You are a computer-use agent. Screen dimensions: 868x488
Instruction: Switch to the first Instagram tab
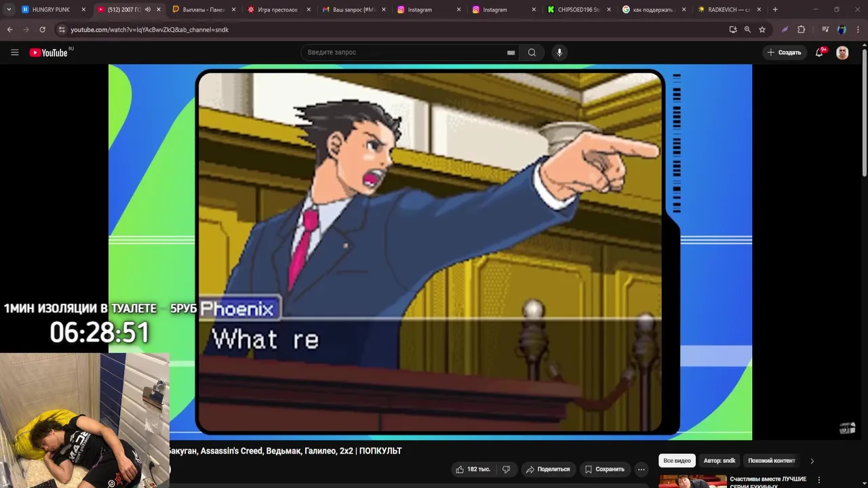[427, 9]
